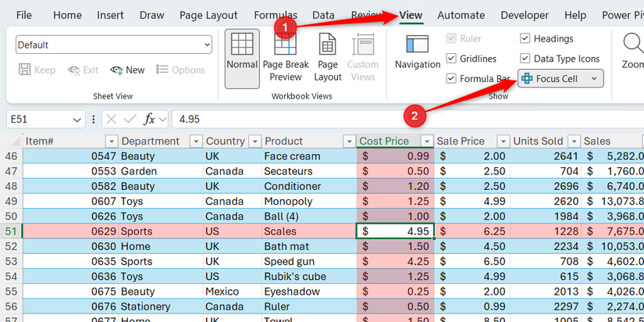644x322 pixels.
Task: Toggle the Data Type Icons checkbox
Action: [525, 59]
